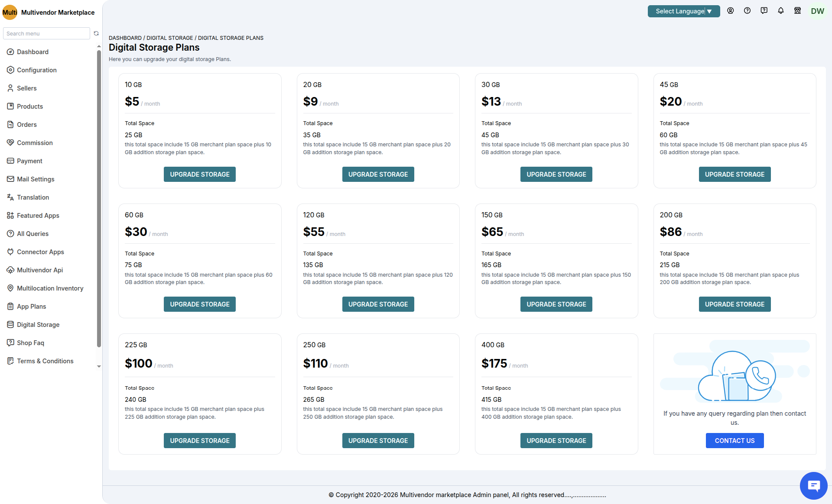Image resolution: width=832 pixels, height=504 pixels.
Task: Click the Configuration gear icon
Action: tap(10, 70)
